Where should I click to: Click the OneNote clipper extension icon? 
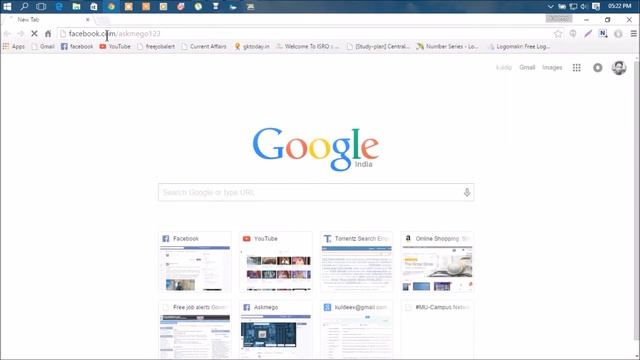click(x=603, y=34)
